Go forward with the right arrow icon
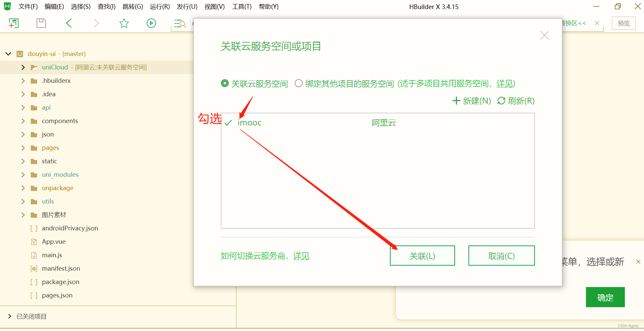 [x=96, y=23]
